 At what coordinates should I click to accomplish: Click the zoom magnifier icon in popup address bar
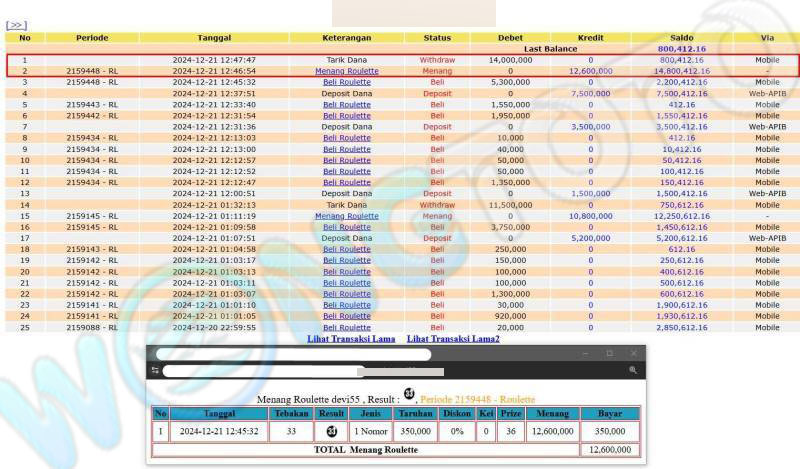pos(633,370)
